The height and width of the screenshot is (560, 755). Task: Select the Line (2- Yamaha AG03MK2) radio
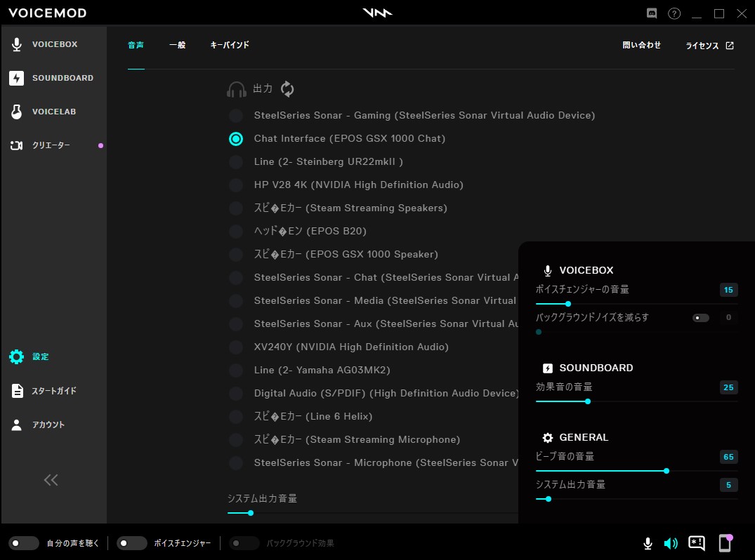pyautogui.click(x=236, y=370)
